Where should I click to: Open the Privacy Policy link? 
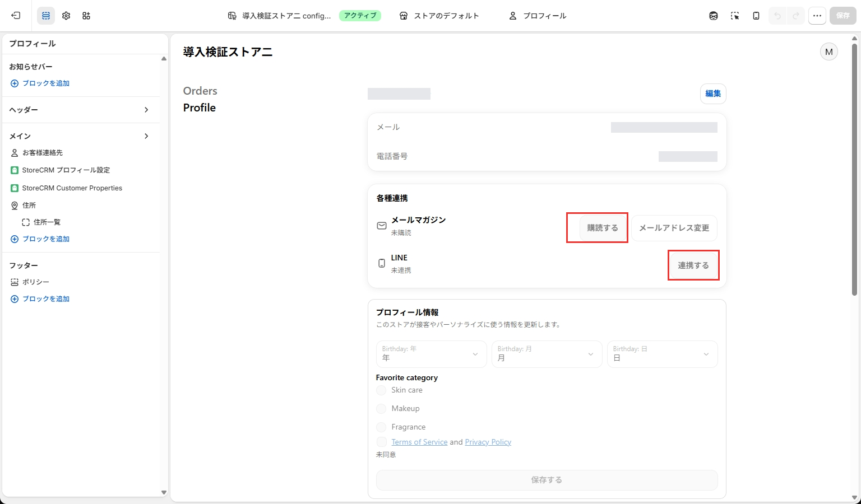point(488,442)
